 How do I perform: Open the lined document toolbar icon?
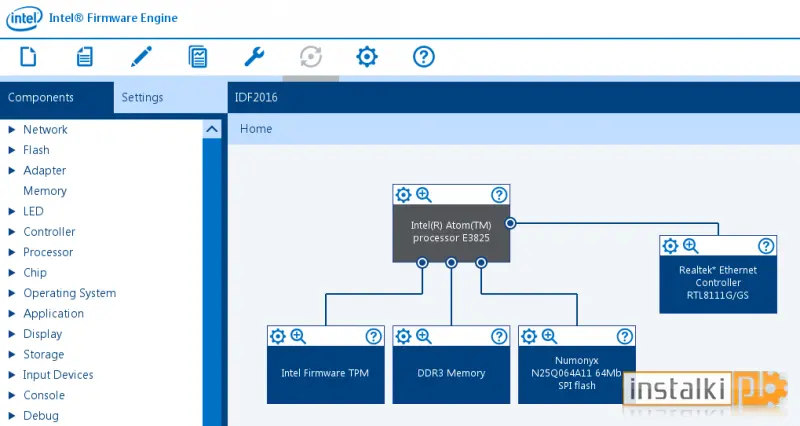point(85,57)
